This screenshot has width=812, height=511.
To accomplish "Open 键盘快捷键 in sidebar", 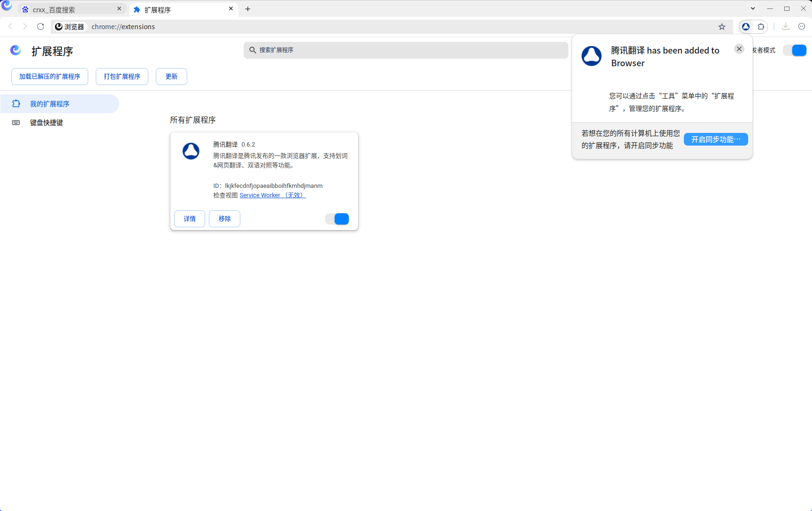I will click(x=60, y=123).
